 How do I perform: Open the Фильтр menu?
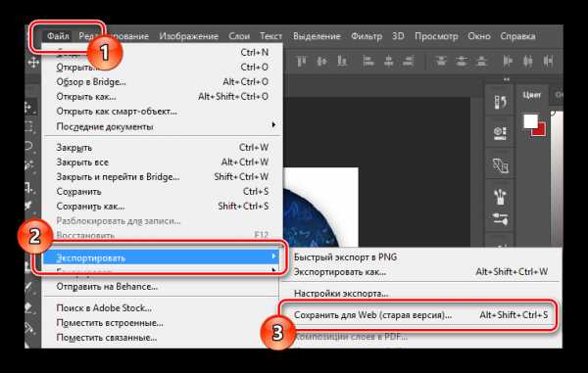(367, 36)
